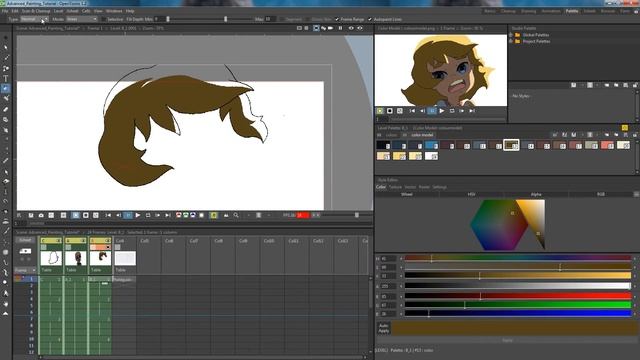Select the bright blue palette swatch

click(x=431, y=145)
